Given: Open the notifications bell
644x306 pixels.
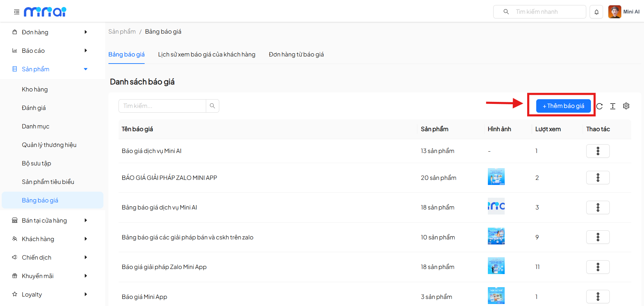Looking at the screenshot, I should 596,12.
